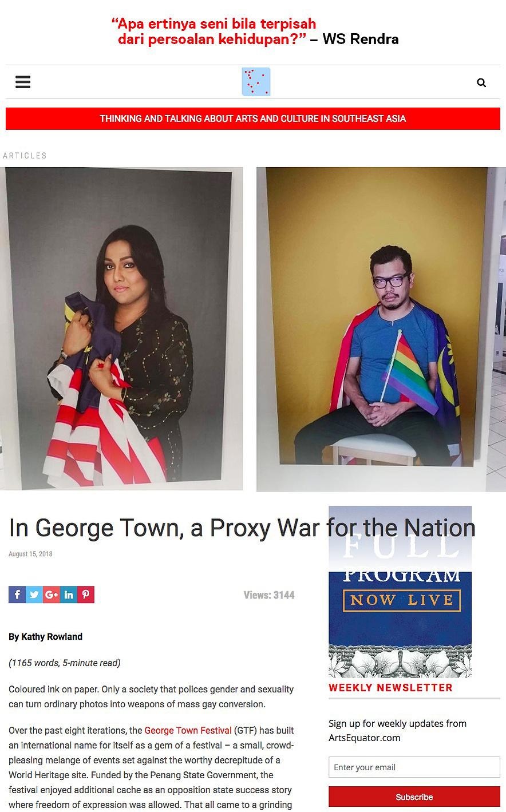The image size is (506, 812).
Task: Share article on LinkedIn
Action: tap(69, 595)
